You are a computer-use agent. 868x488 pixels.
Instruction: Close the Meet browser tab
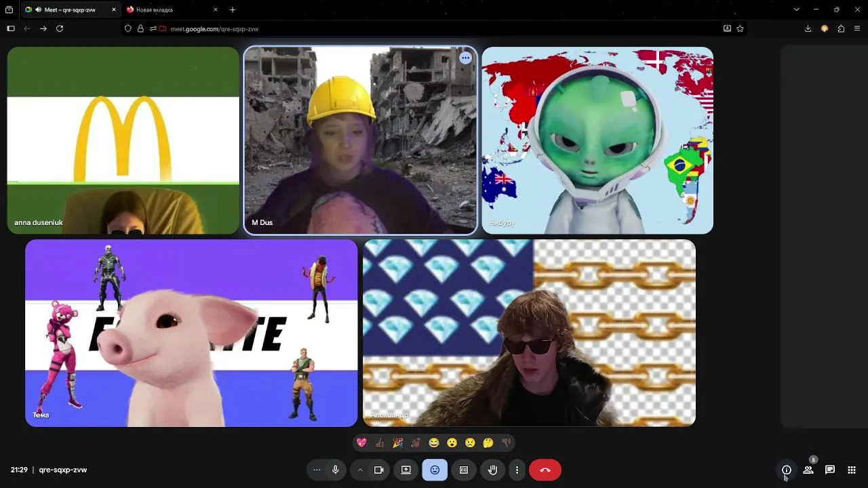114,9
